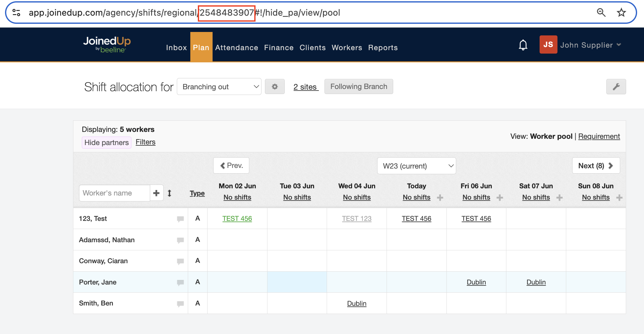Expand the Branching out branch dropdown
The image size is (644, 334).
(x=219, y=87)
